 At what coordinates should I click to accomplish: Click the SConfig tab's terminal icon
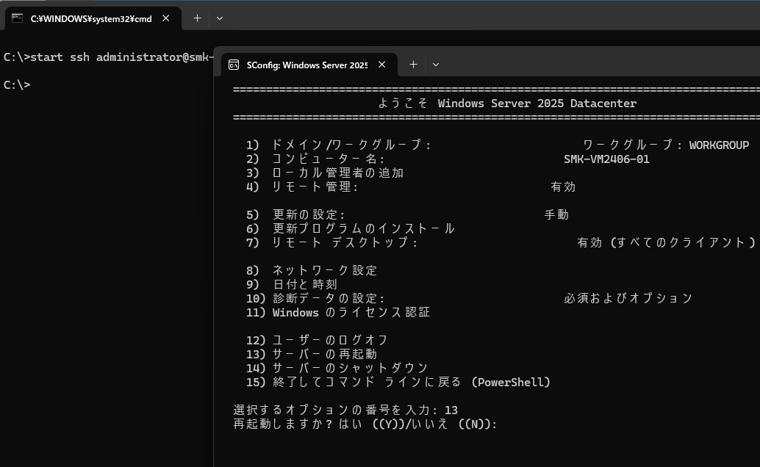pyautogui.click(x=233, y=65)
